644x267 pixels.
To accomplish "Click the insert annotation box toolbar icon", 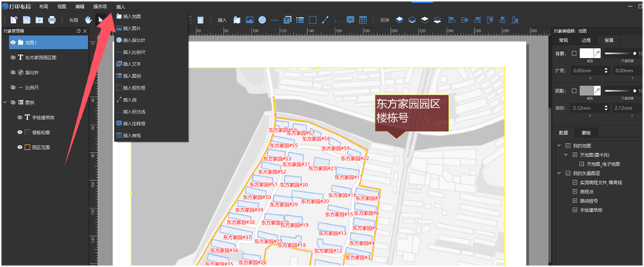I will (350, 20).
